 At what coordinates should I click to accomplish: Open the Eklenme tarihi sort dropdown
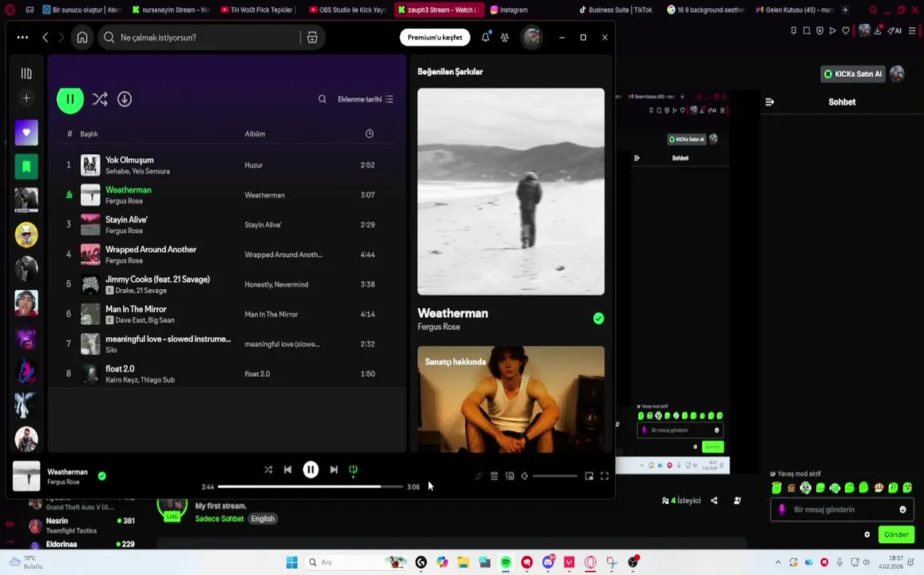point(365,99)
